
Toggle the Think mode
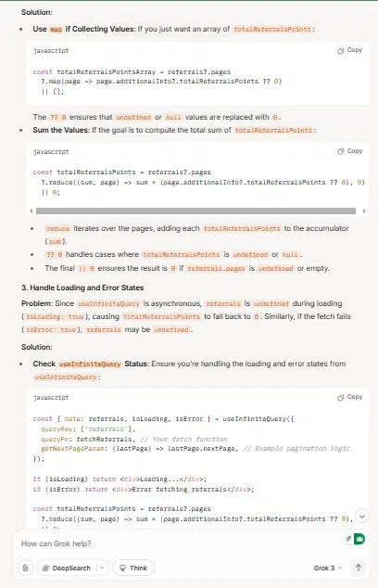pos(133,568)
